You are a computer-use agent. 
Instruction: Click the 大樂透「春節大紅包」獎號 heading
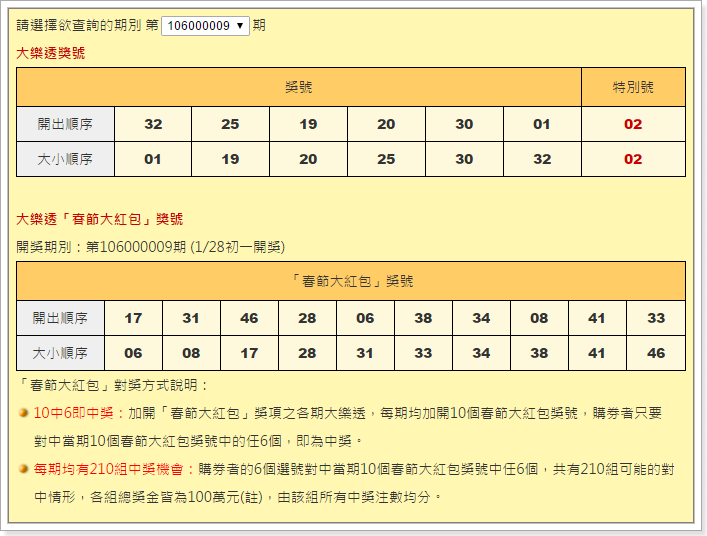click(100, 219)
